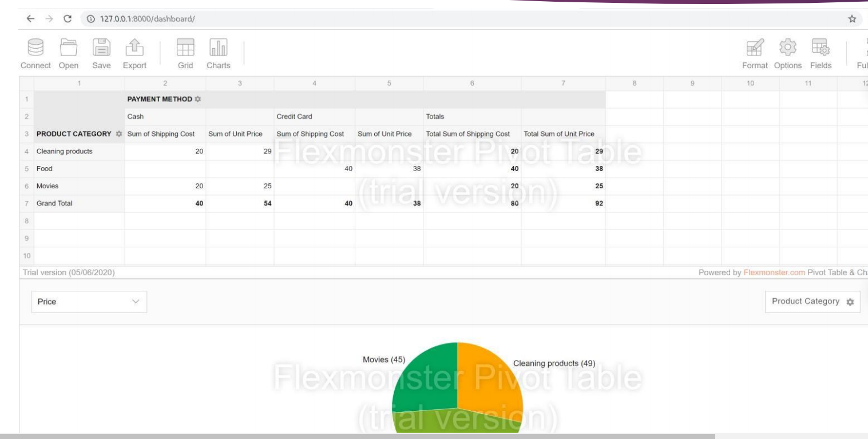Select row number header 10
The width and height of the screenshot is (868, 439).
[26, 256]
